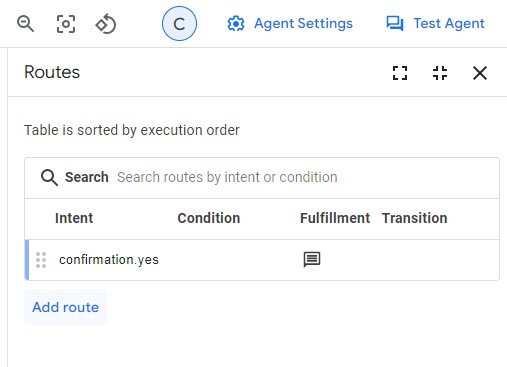Select the Intent column header
The width and height of the screenshot is (507, 367).
tap(74, 218)
